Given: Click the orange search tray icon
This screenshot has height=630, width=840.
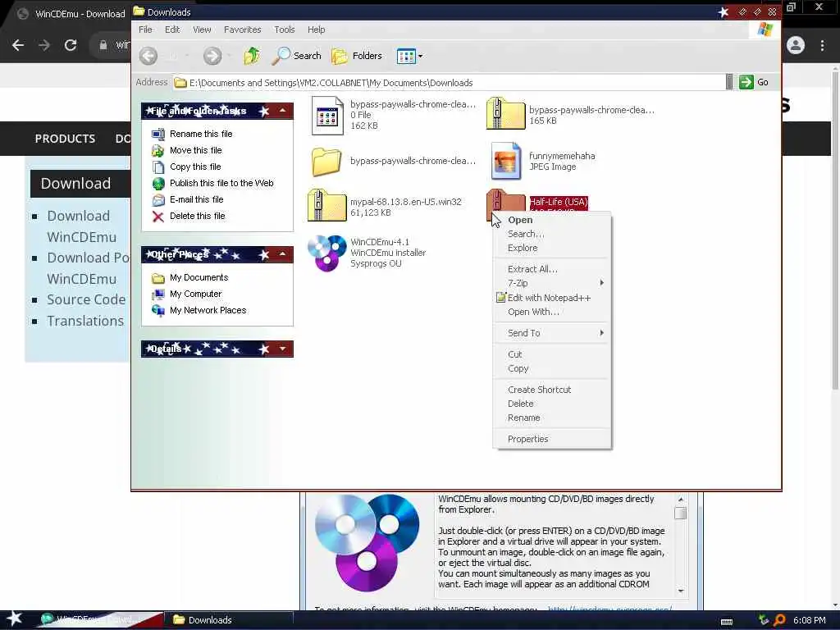Looking at the screenshot, I should tap(779, 620).
